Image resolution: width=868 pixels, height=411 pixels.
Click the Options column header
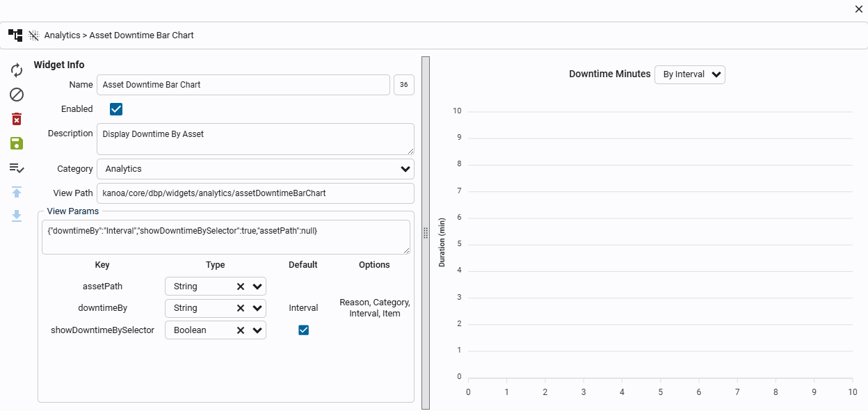(374, 265)
